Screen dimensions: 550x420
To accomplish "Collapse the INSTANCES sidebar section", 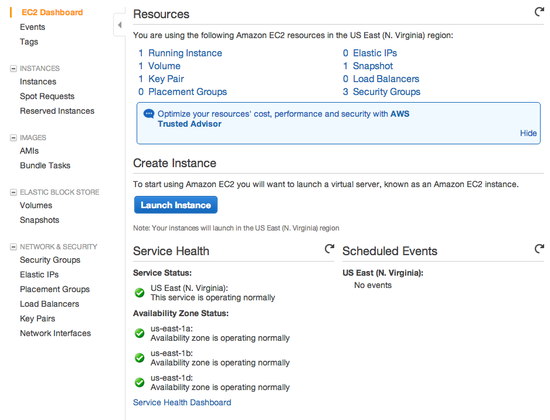I will (x=13, y=68).
